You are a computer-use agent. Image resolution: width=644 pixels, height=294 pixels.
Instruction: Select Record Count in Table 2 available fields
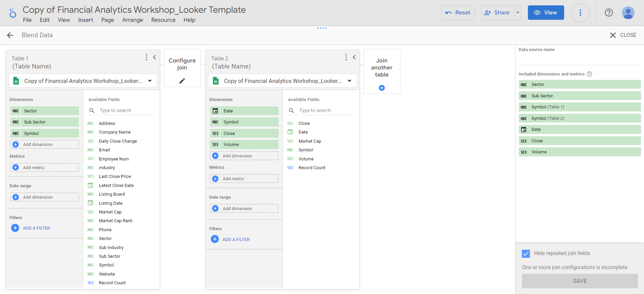pos(312,168)
